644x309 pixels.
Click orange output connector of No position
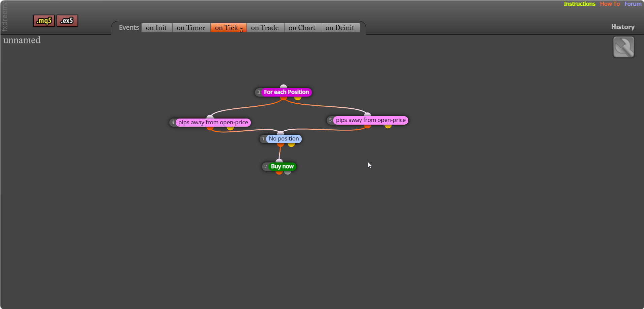(281, 145)
